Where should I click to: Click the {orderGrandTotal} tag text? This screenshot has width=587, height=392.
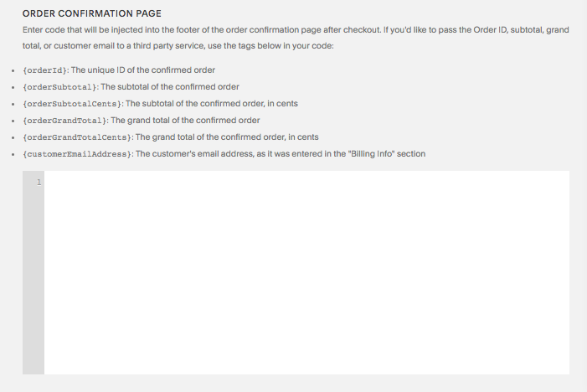[64, 121]
